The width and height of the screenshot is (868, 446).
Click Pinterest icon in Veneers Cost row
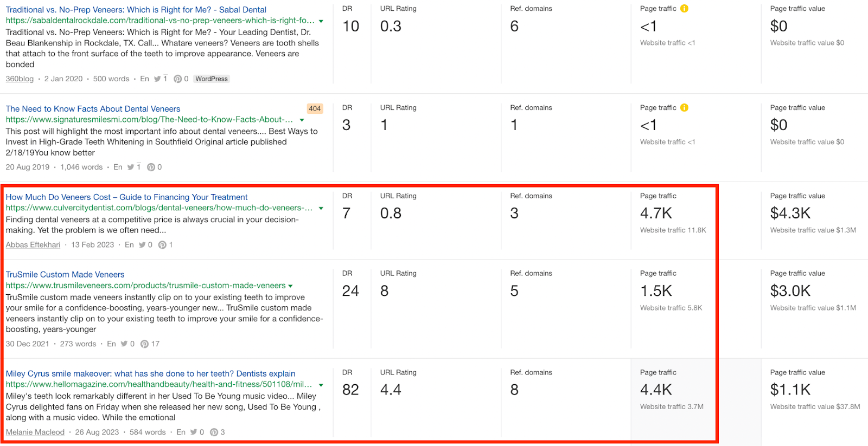click(x=162, y=245)
